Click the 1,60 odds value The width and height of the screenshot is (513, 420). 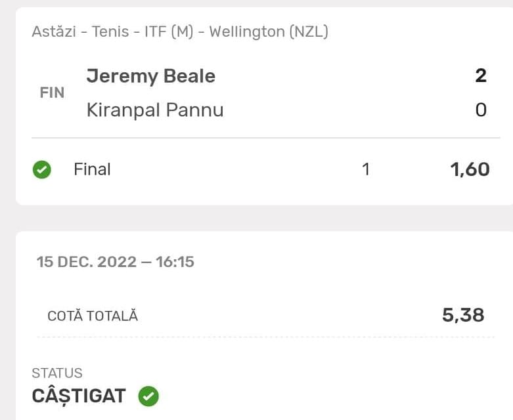click(470, 170)
